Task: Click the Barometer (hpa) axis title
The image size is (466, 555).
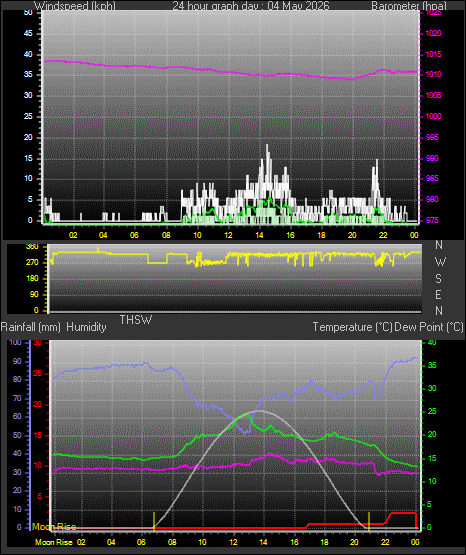Action: [x=409, y=6]
